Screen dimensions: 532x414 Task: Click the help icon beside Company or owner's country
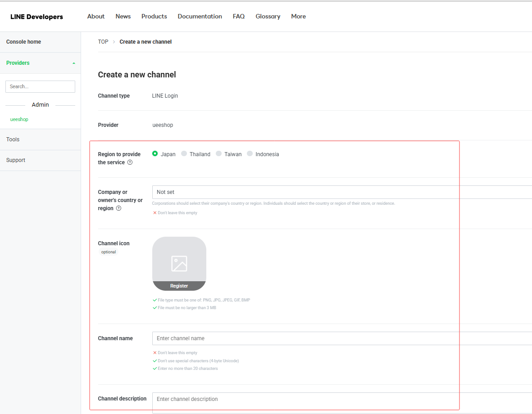[x=118, y=208]
